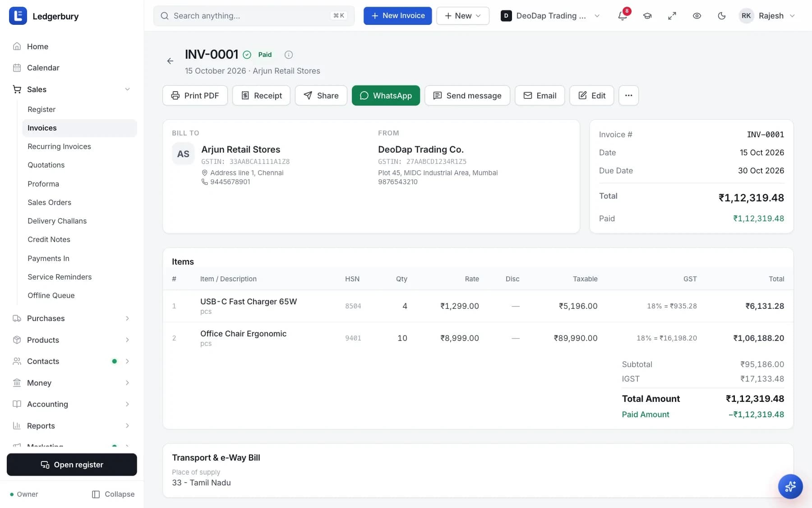Share the invoice
812x508 pixels.
[x=321, y=95]
